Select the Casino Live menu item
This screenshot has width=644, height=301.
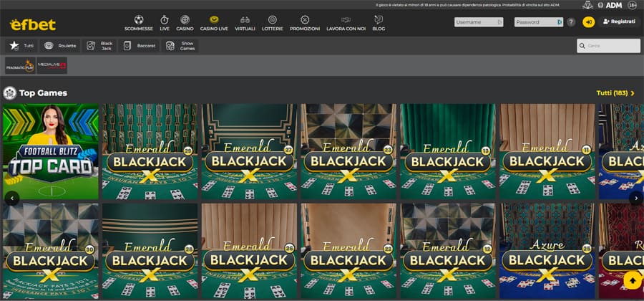click(x=214, y=23)
